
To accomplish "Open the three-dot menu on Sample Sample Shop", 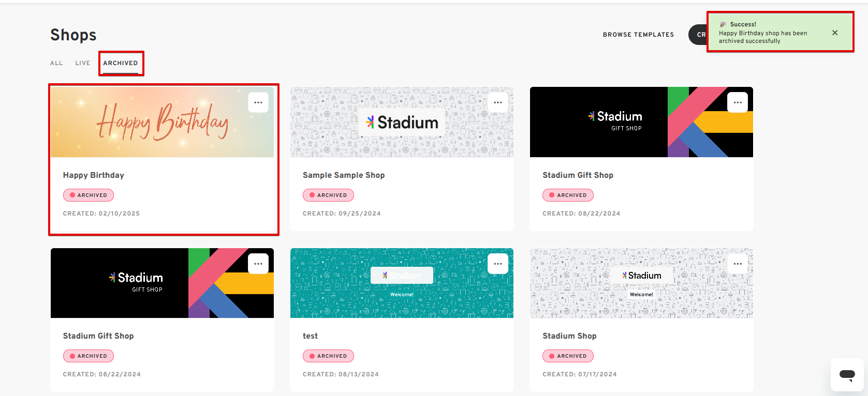I will click(x=497, y=102).
